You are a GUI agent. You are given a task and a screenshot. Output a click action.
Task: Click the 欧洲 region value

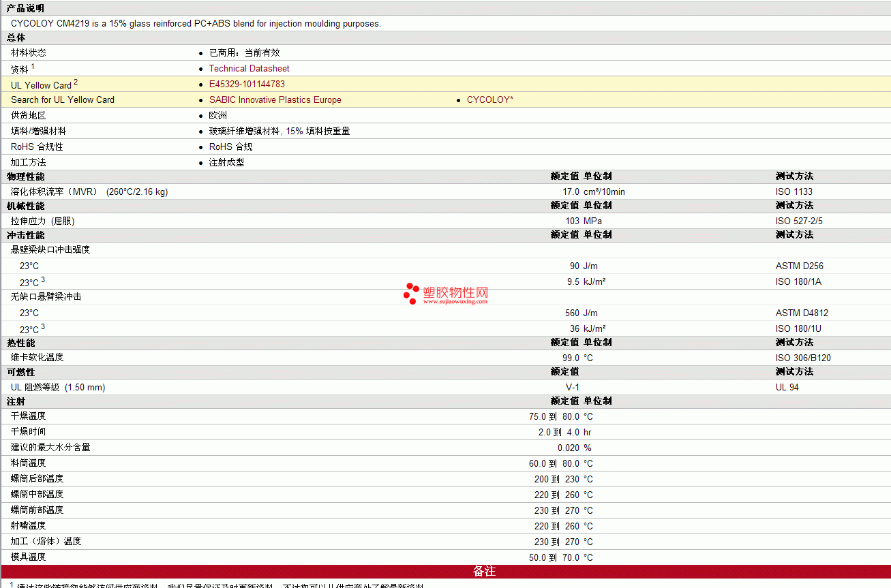coord(218,115)
